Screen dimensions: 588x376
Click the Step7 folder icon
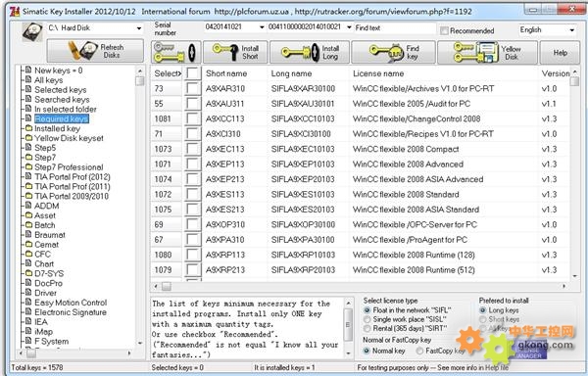click(28, 158)
